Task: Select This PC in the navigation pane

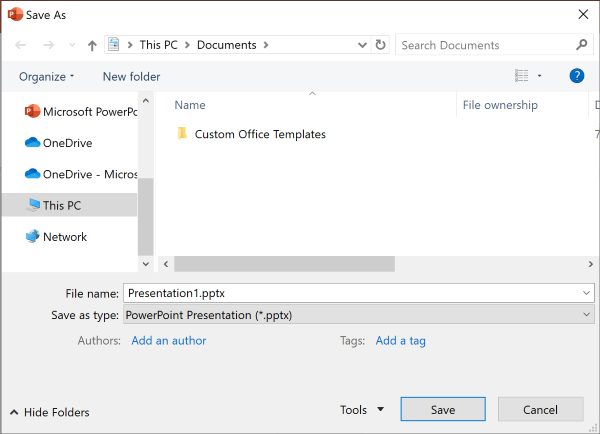Action: tap(61, 205)
